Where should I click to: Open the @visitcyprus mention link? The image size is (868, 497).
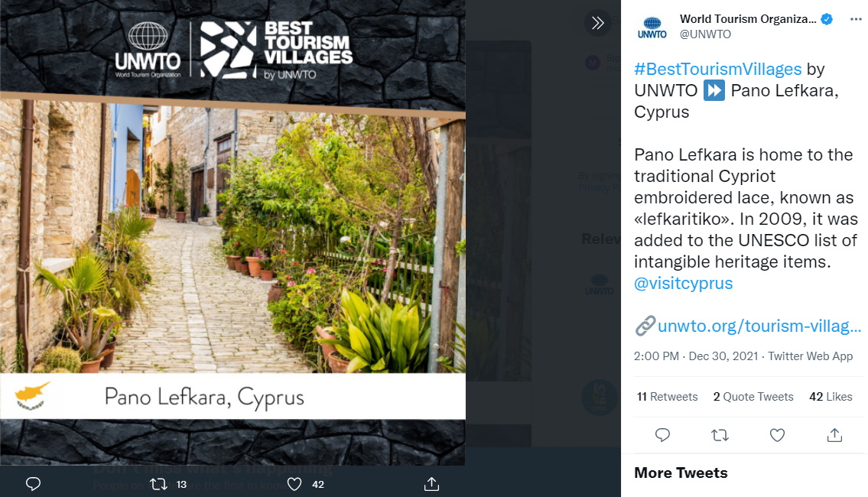click(683, 284)
